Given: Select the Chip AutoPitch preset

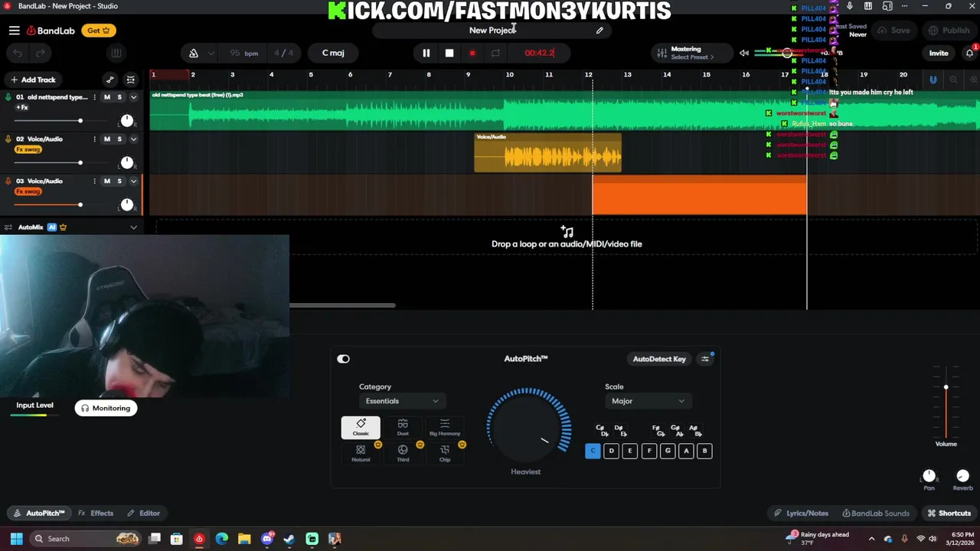Looking at the screenshot, I should point(445,454).
